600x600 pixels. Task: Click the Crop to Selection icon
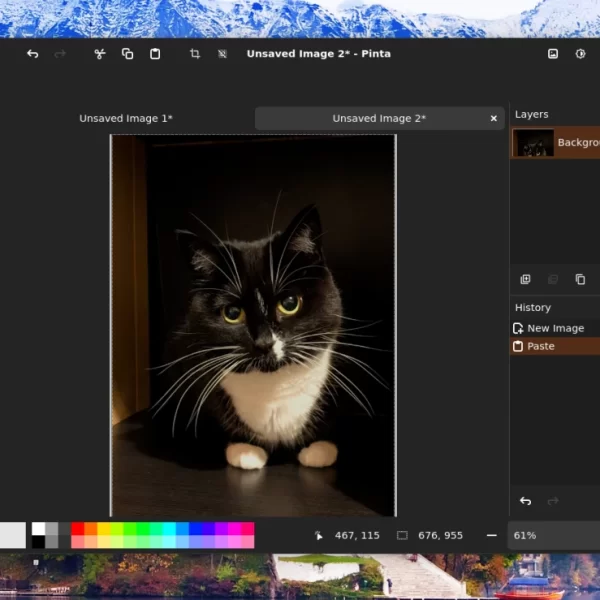pyautogui.click(x=195, y=54)
